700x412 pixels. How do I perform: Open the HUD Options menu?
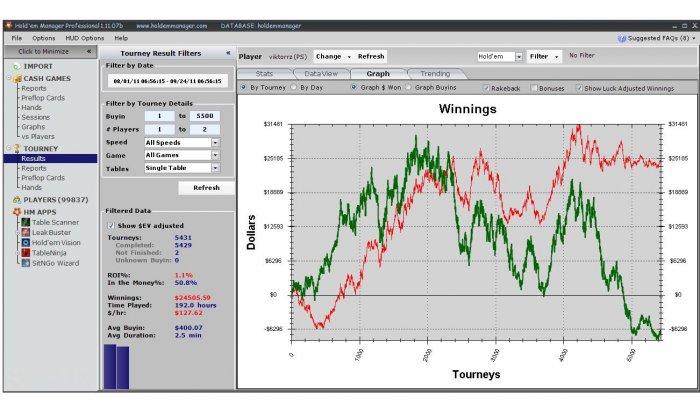(84, 38)
